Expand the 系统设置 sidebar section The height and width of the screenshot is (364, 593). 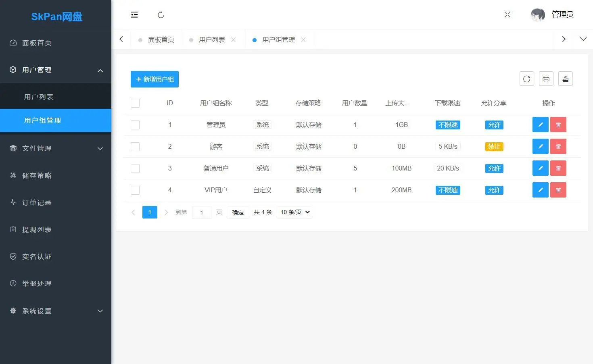point(56,311)
